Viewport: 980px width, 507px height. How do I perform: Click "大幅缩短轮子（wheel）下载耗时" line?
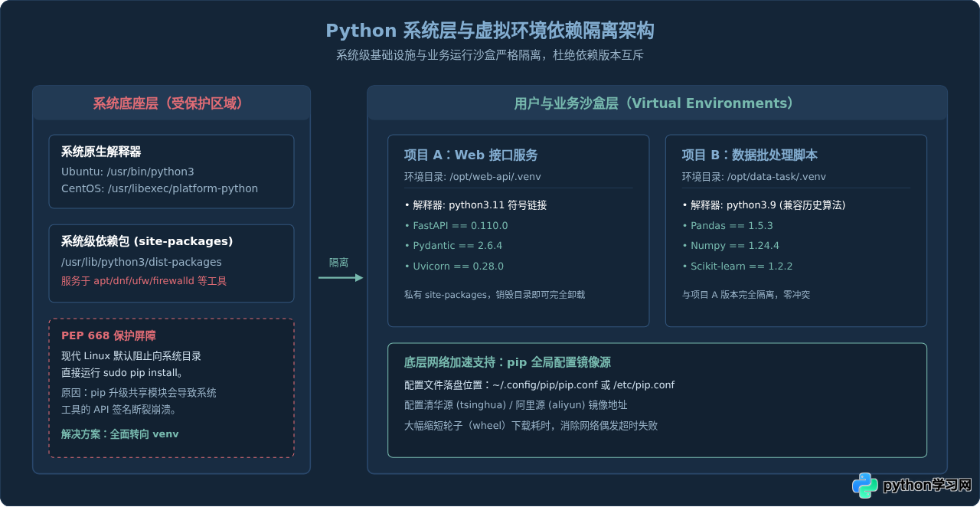[531, 426]
